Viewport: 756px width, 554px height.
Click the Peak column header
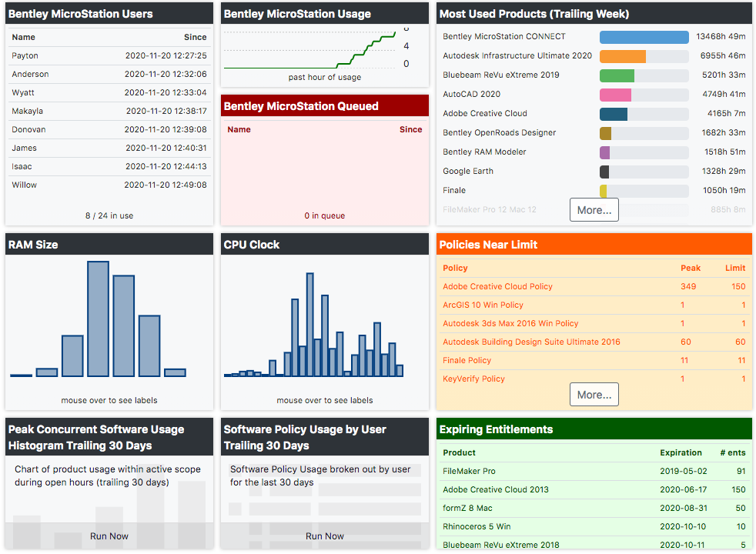pos(691,269)
